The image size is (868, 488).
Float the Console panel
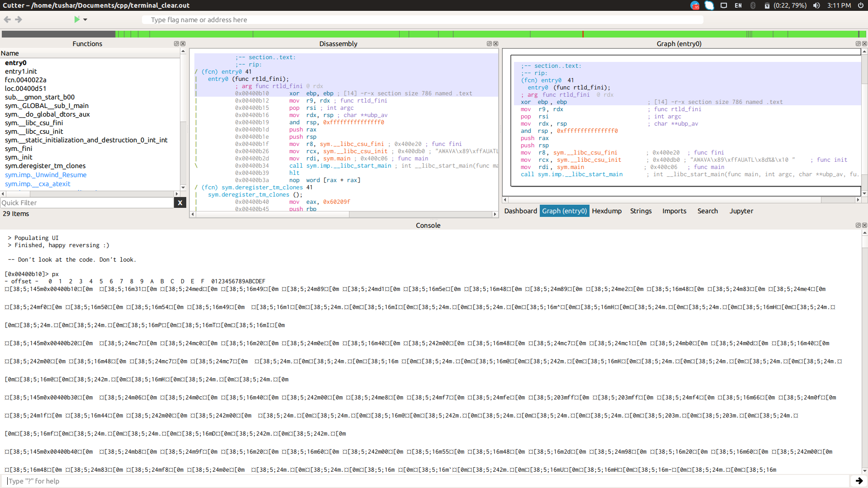pyautogui.click(x=858, y=225)
